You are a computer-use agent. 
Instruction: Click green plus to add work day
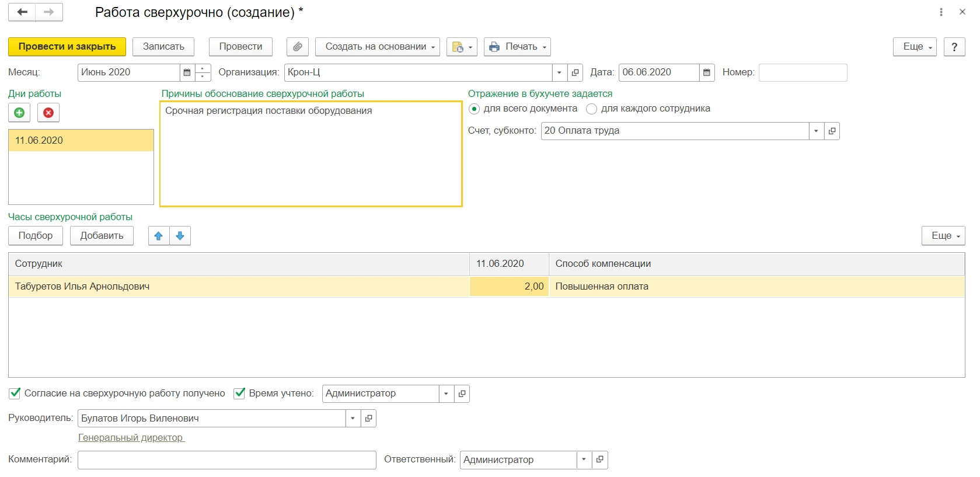point(19,113)
